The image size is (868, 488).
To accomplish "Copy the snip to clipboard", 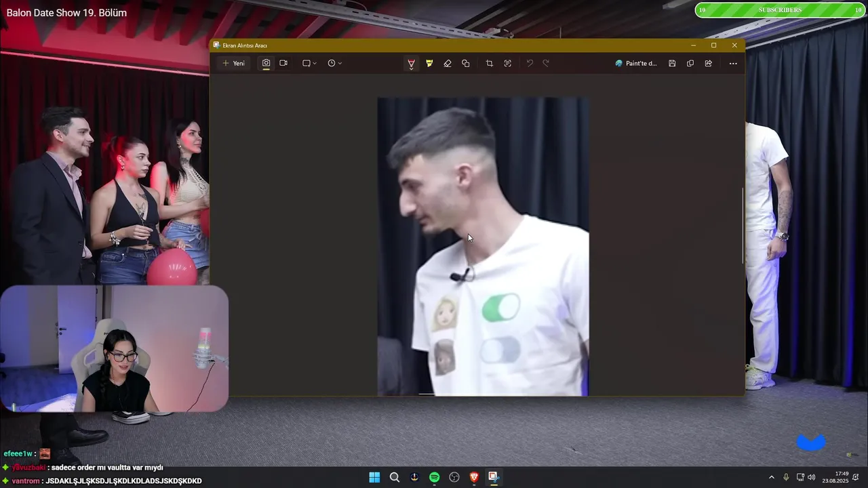I will pos(690,63).
